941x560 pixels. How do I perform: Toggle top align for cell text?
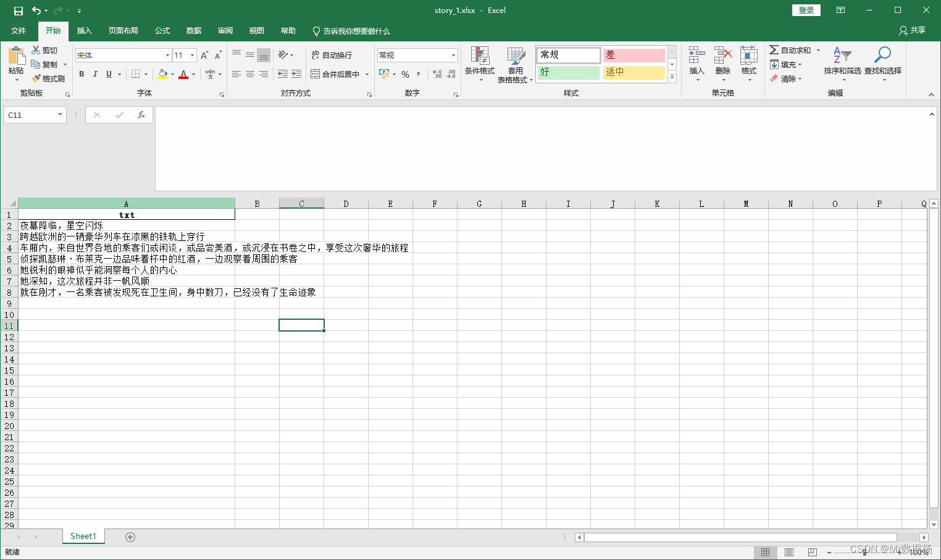(x=236, y=55)
